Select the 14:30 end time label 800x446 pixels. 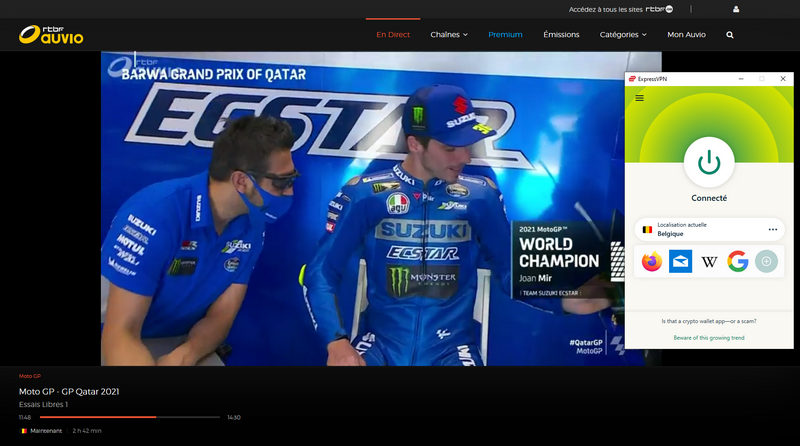[234, 417]
